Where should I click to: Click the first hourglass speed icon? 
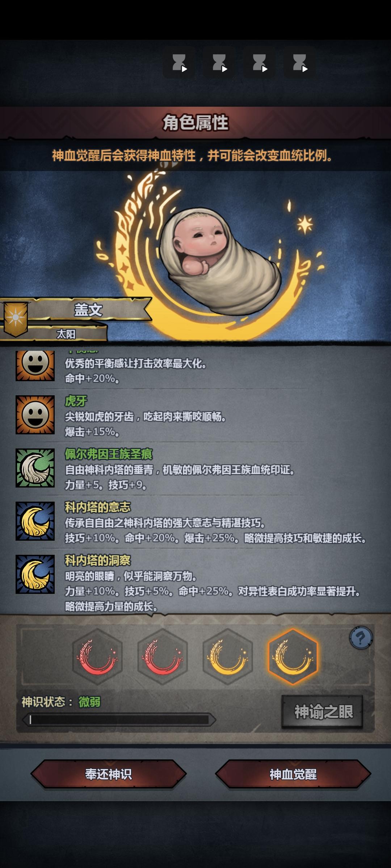click(x=179, y=63)
